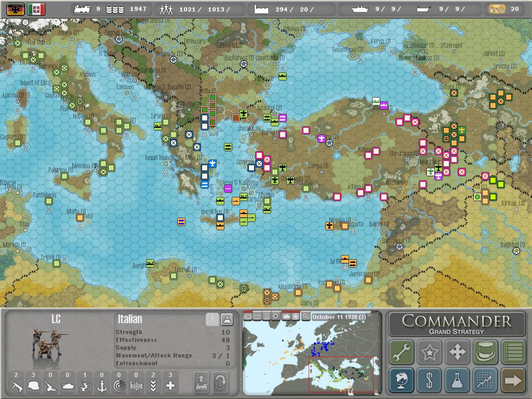The height and width of the screenshot is (399, 532).
Task: Toggle the infantry figure view in unit panel
Action: [211, 320]
